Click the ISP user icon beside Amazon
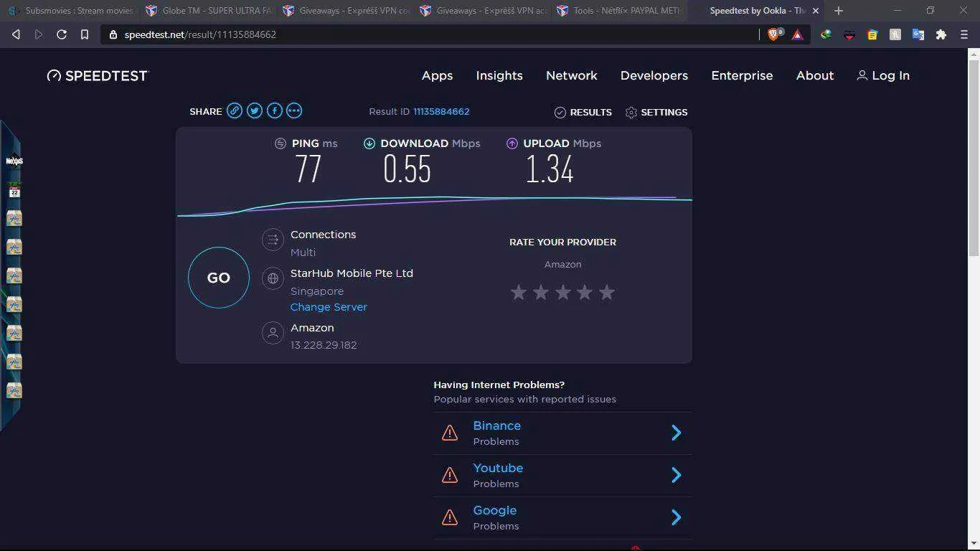 [x=273, y=333]
